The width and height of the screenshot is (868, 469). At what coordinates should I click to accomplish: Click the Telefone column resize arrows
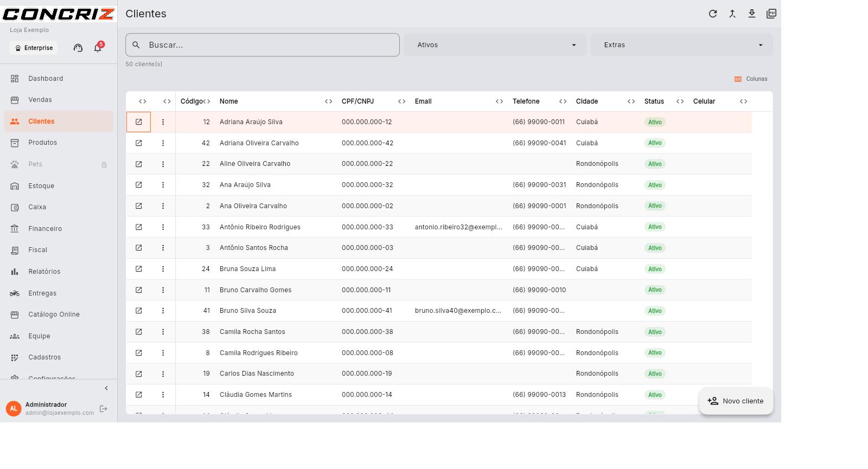point(563,101)
